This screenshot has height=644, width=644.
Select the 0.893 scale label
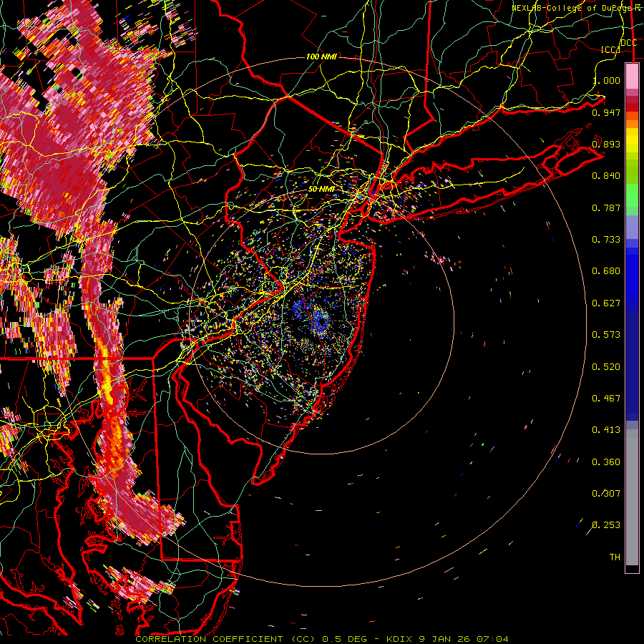coord(606,144)
